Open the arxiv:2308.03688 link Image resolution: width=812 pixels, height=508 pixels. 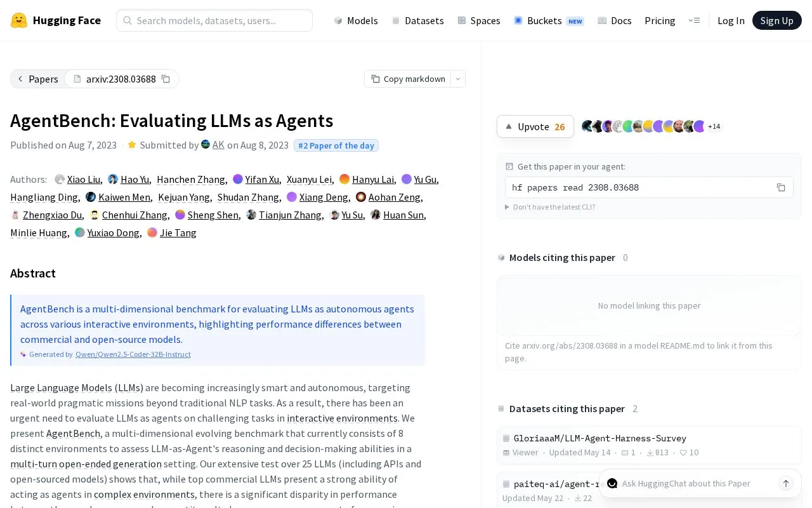pyautogui.click(x=121, y=79)
